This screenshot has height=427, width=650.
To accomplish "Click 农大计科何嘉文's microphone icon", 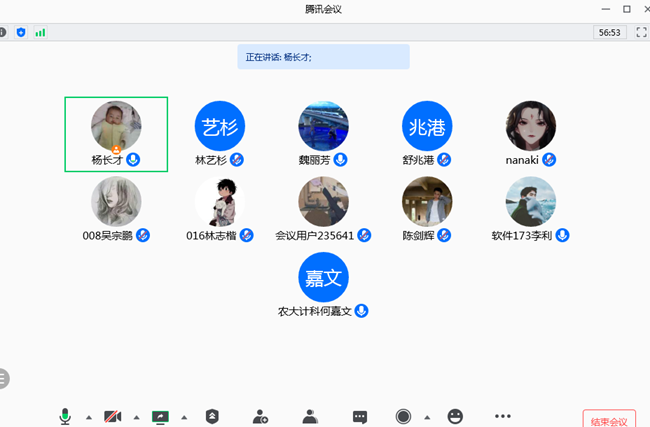I will (x=361, y=311).
